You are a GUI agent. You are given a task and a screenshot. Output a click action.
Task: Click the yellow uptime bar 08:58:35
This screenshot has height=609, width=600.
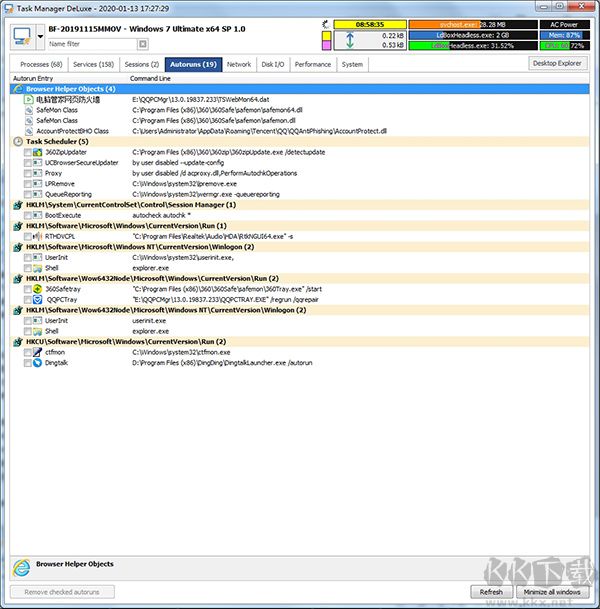(370, 24)
